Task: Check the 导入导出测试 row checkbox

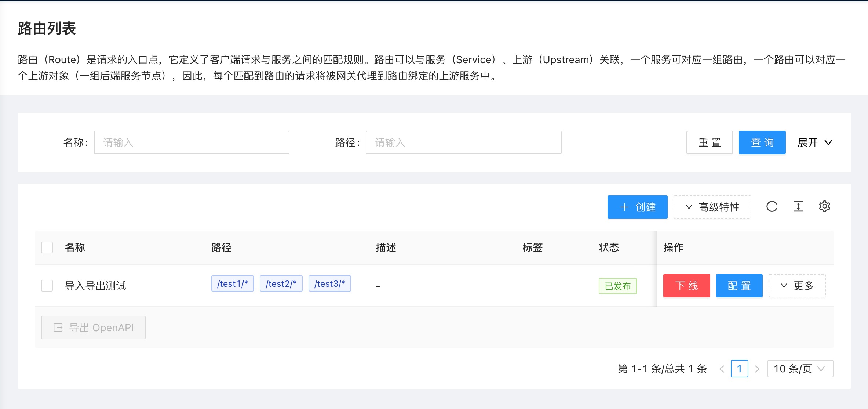Action: click(x=47, y=286)
